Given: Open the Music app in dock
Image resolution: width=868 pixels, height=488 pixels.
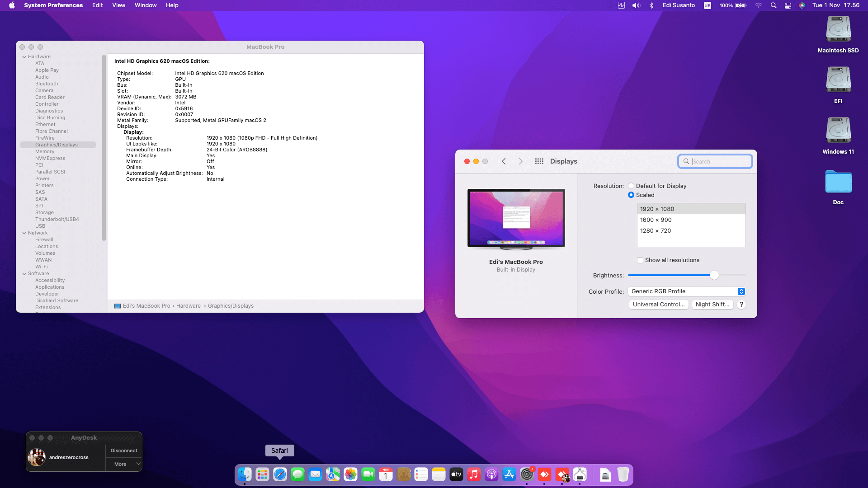Looking at the screenshot, I should tap(474, 474).
